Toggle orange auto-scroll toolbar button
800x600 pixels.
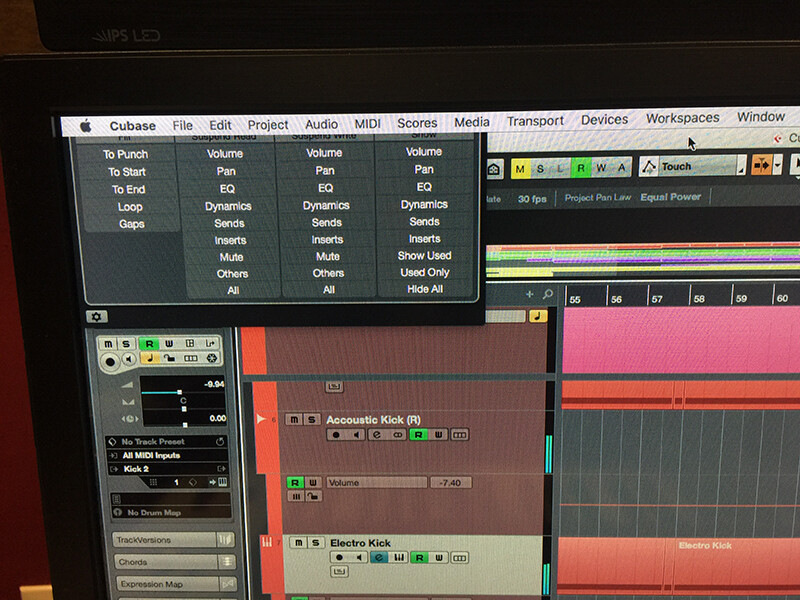761,165
